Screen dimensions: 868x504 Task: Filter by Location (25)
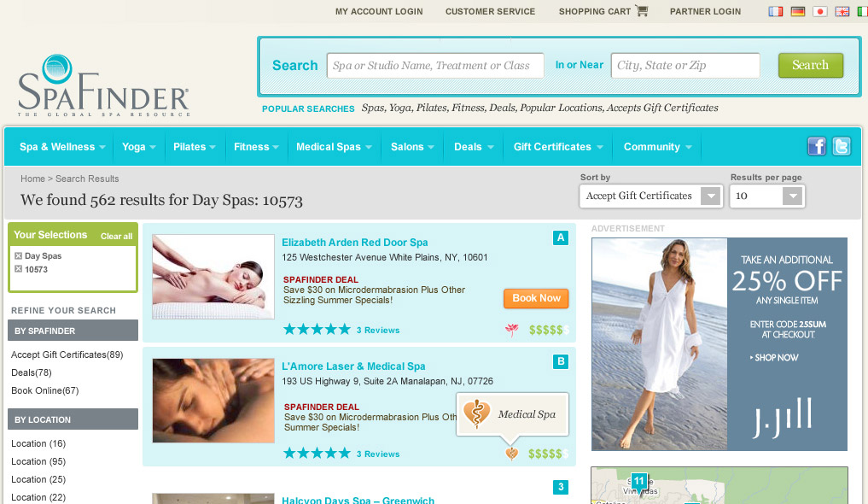[38, 479]
